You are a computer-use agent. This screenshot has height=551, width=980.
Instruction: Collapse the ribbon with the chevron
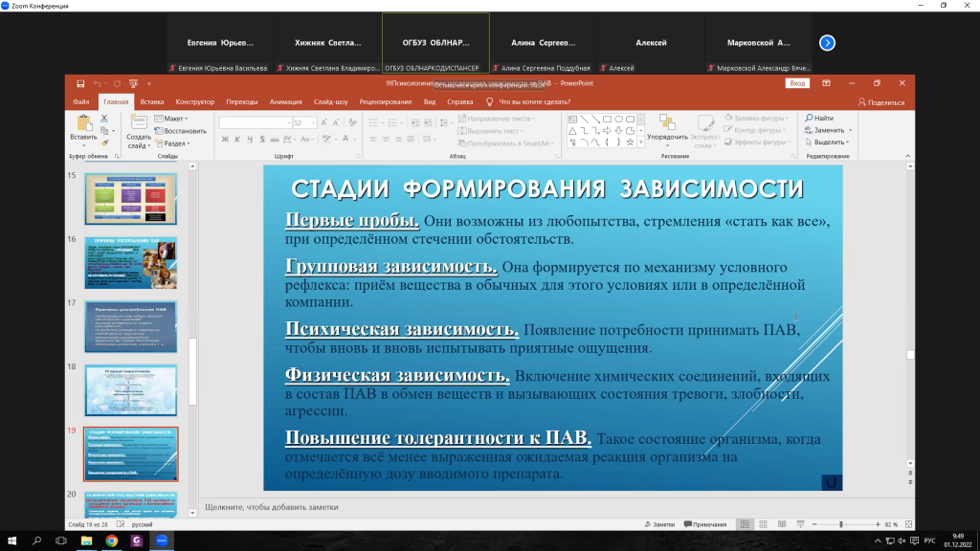pos(907,156)
